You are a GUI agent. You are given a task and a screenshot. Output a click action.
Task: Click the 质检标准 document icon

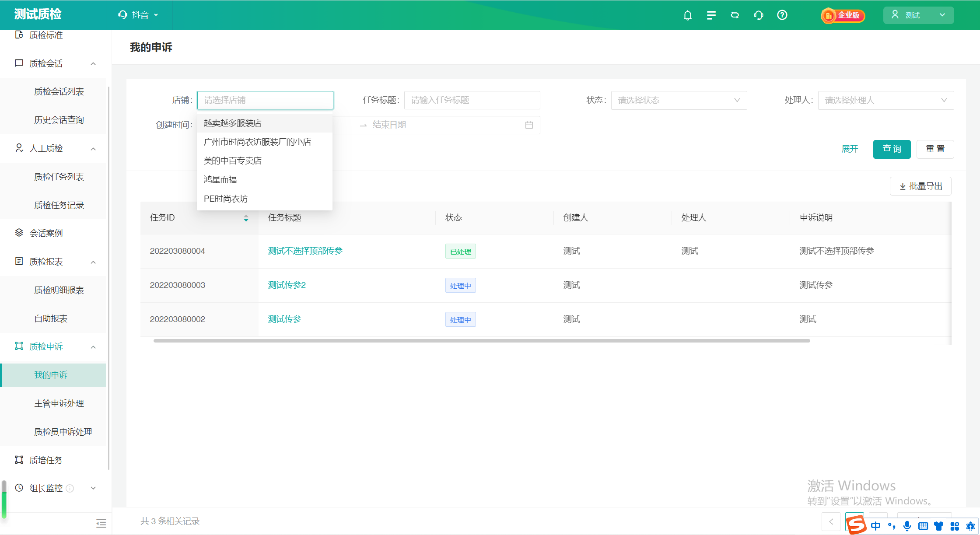click(x=19, y=35)
